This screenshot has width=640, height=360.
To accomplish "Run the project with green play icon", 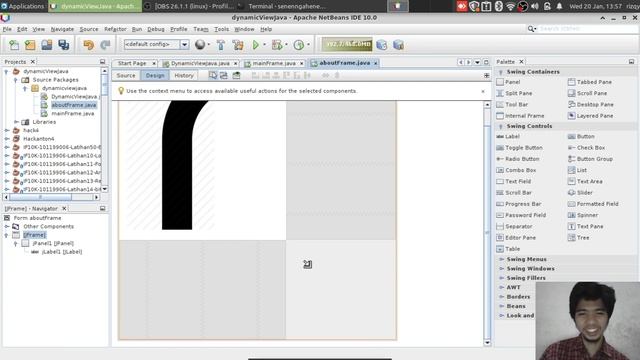I will (x=256, y=45).
